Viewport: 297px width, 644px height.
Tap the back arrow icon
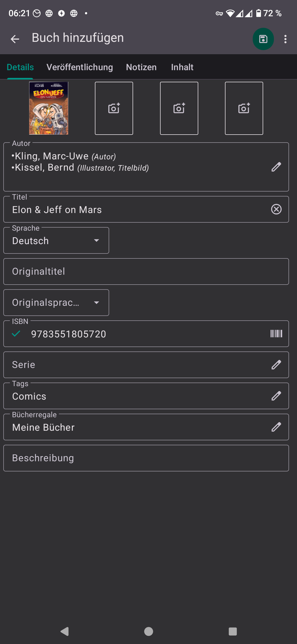15,39
